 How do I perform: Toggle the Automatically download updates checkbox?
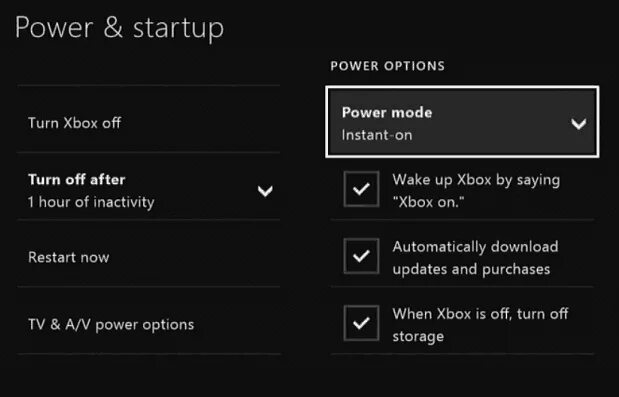pos(361,256)
